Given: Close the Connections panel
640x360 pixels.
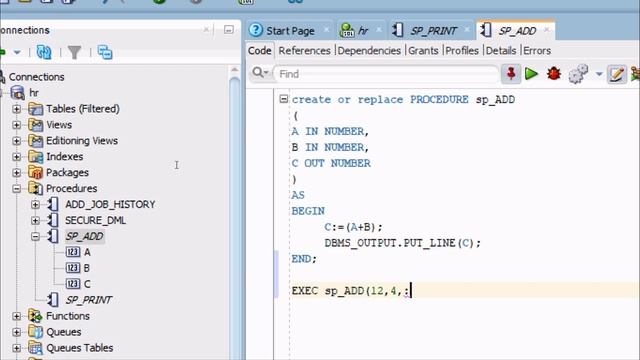Looking at the screenshot, I should (206, 29).
